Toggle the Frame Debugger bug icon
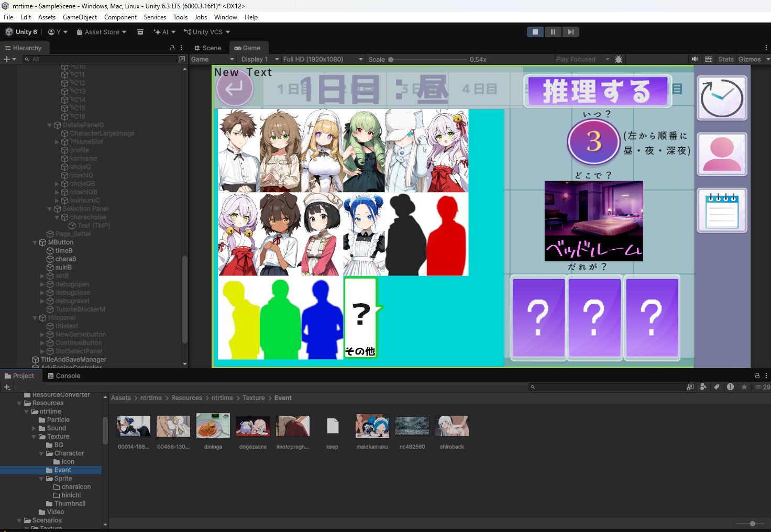Viewport: 771px width, 532px height. coord(619,59)
